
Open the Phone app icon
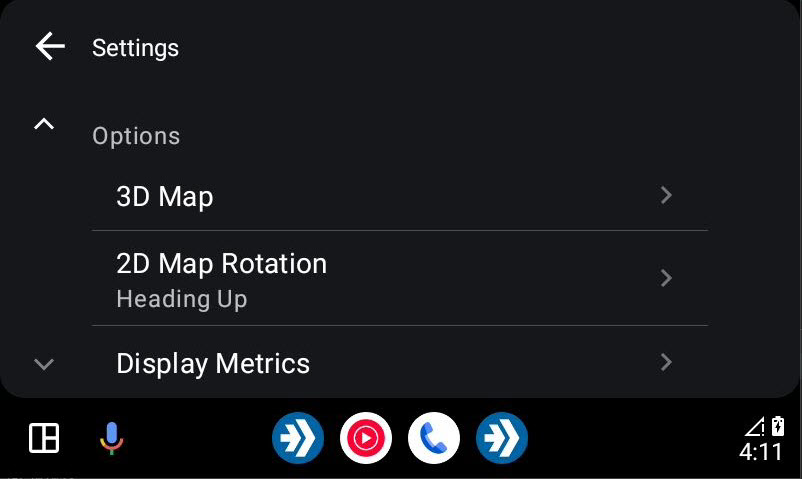(x=434, y=438)
